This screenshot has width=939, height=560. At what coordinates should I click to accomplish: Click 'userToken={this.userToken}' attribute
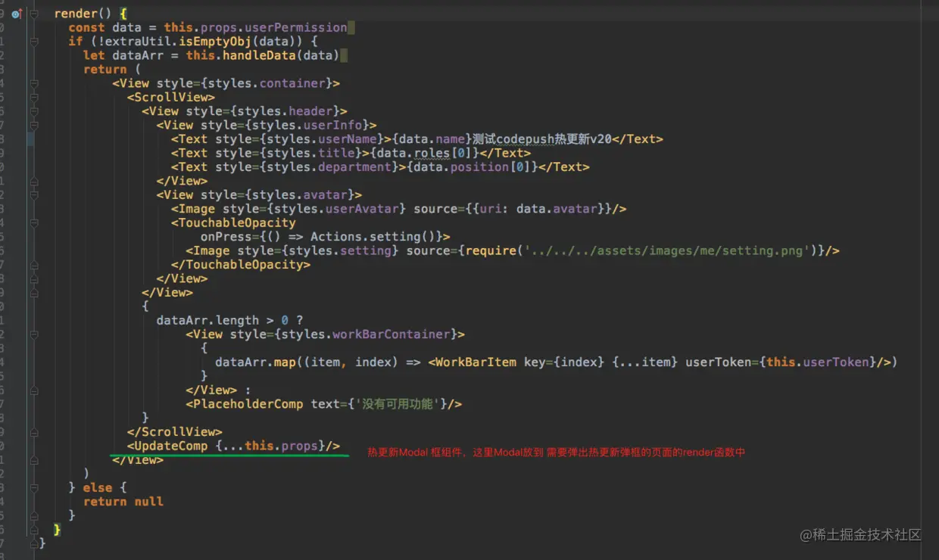click(781, 362)
